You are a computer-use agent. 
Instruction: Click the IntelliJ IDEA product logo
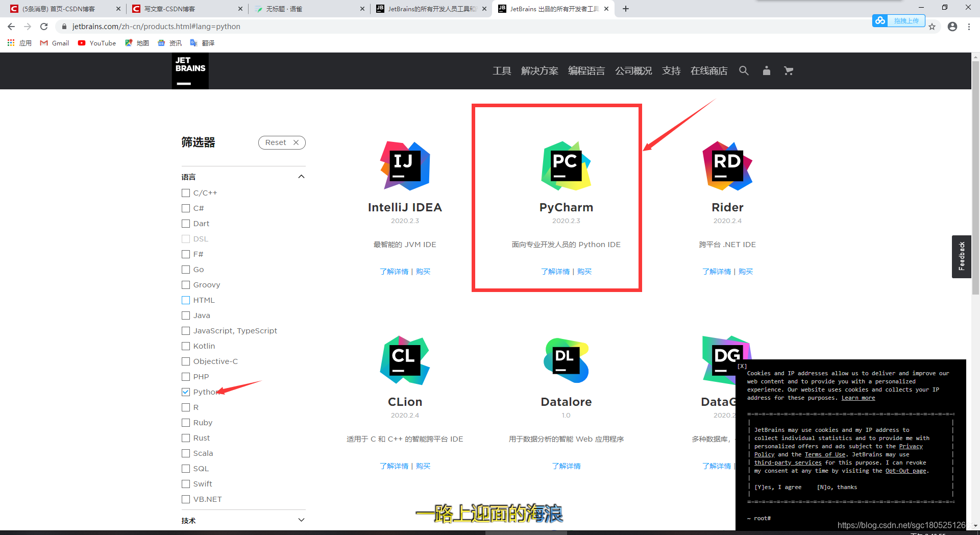coord(405,166)
